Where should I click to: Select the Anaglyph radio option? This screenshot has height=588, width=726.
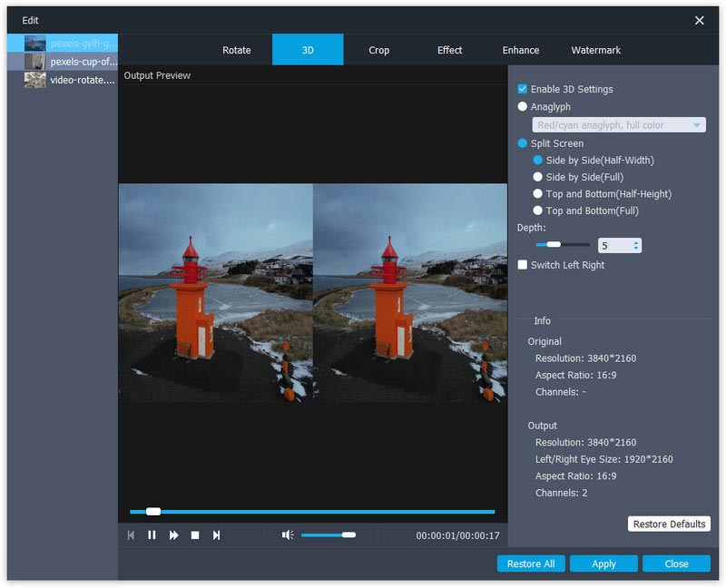coord(523,107)
